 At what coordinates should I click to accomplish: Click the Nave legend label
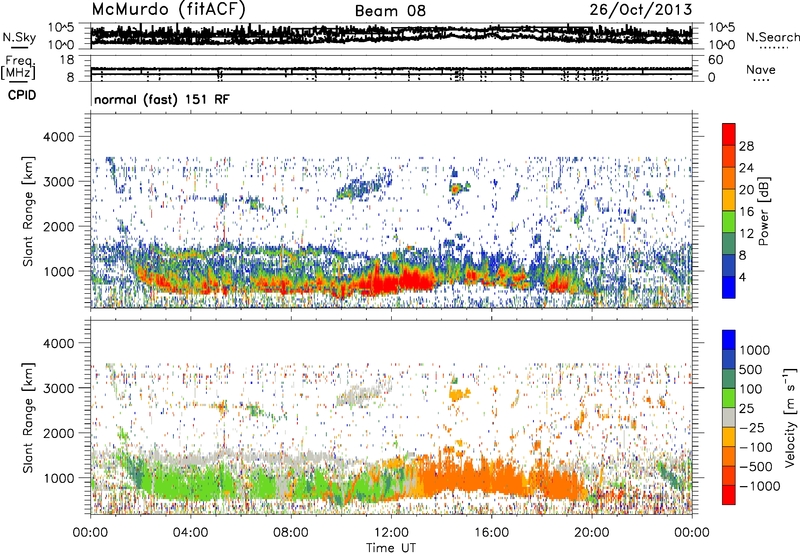(761, 70)
